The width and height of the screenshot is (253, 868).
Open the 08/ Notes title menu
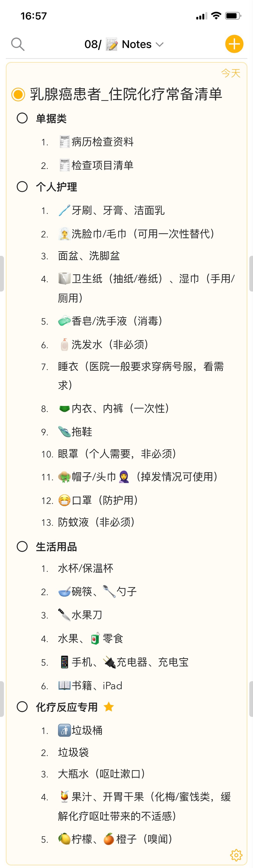(x=124, y=44)
